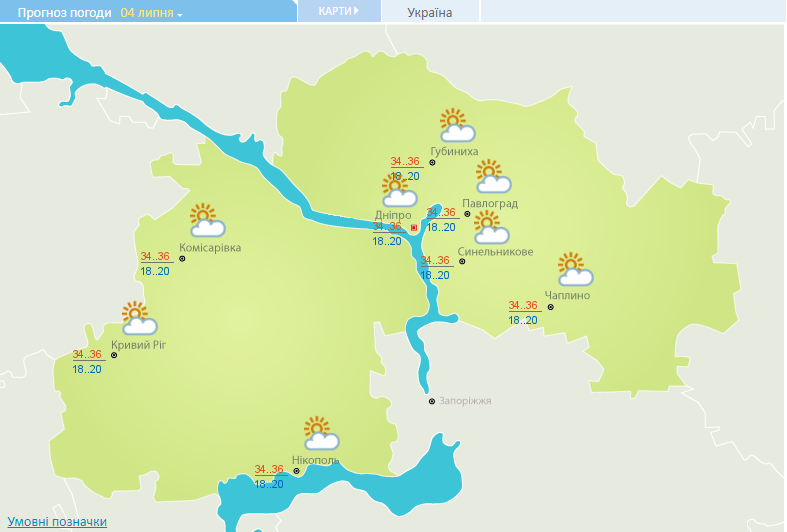Viewport: 787px width, 532px height.
Task: Click the weather icon above Комісарівка
Action: [206, 220]
